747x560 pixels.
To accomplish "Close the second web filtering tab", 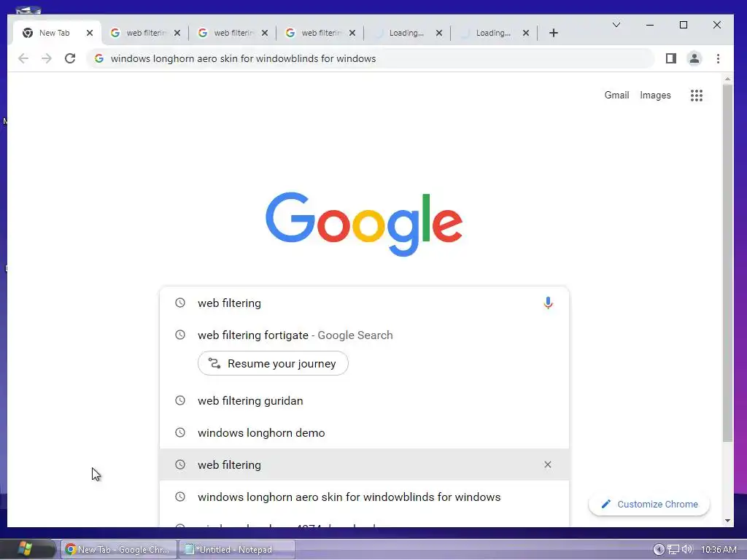I will pos(264,33).
